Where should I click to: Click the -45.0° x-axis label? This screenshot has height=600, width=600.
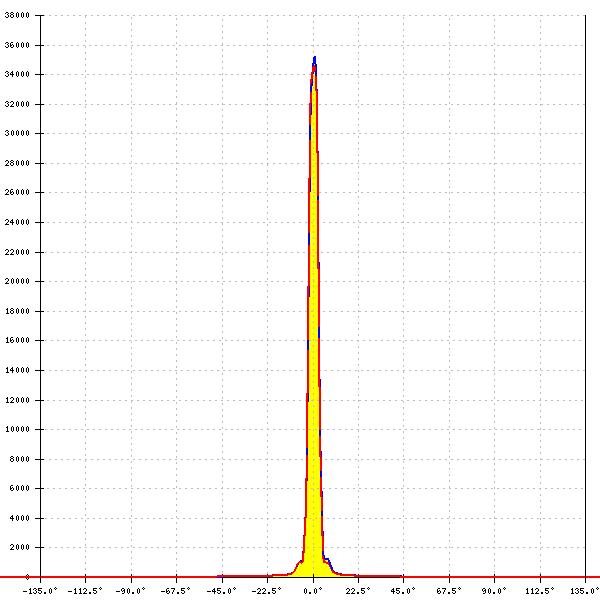pyautogui.click(x=222, y=591)
